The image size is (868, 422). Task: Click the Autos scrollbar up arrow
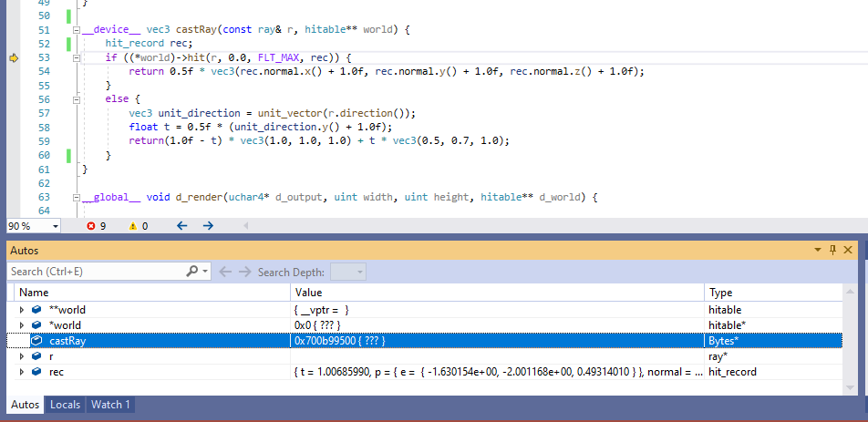pyautogui.click(x=849, y=292)
